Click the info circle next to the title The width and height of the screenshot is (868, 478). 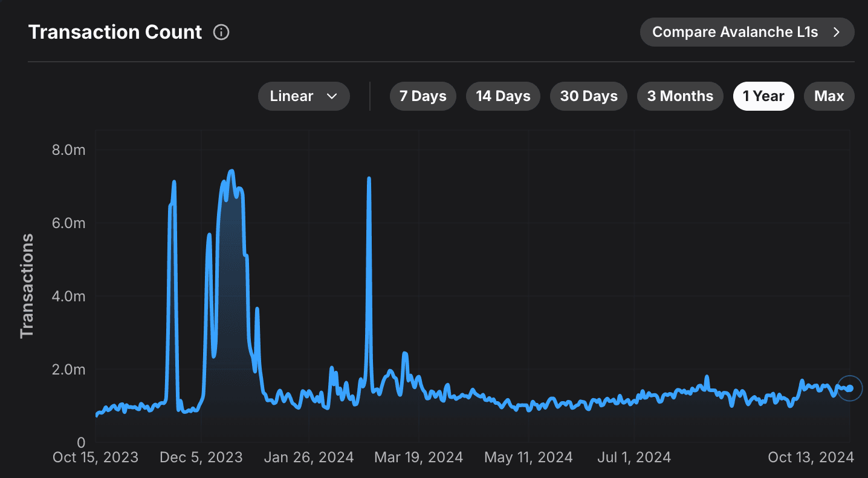click(x=221, y=32)
